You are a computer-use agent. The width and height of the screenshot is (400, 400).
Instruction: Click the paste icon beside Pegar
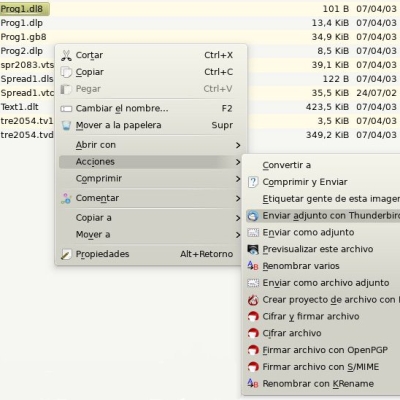tap(66, 89)
